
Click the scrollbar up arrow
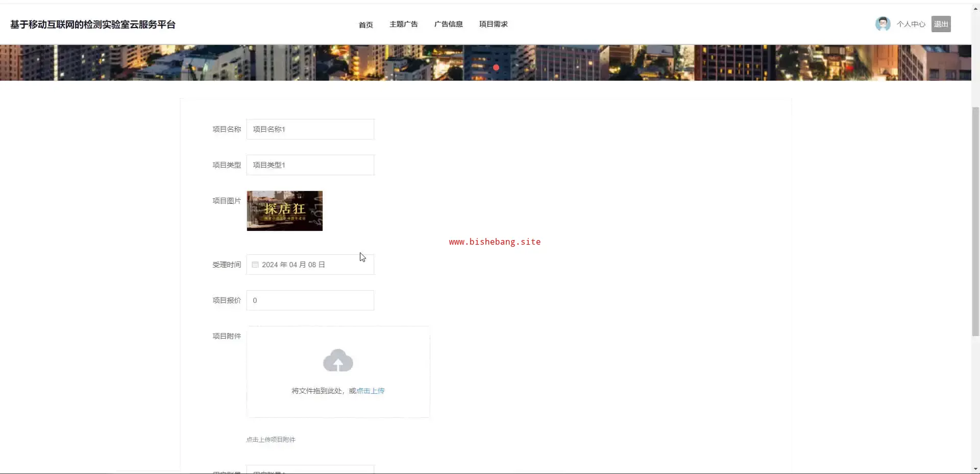coord(975,9)
